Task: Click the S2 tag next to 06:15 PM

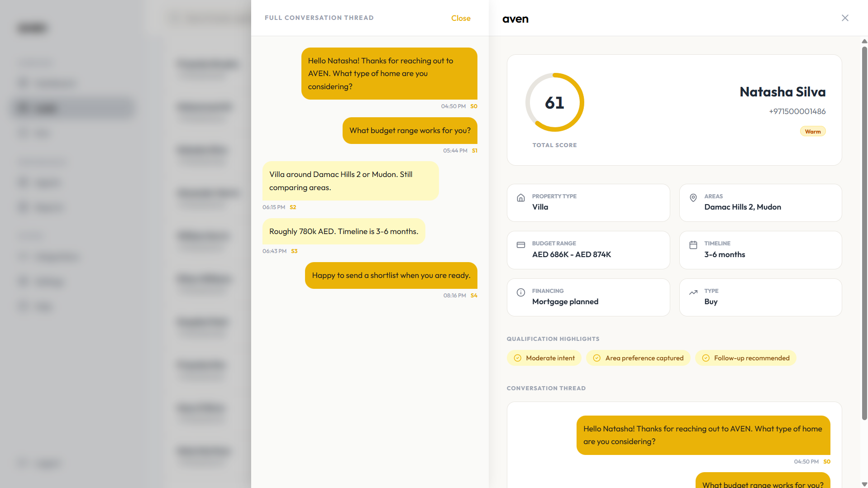Action: click(x=293, y=207)
